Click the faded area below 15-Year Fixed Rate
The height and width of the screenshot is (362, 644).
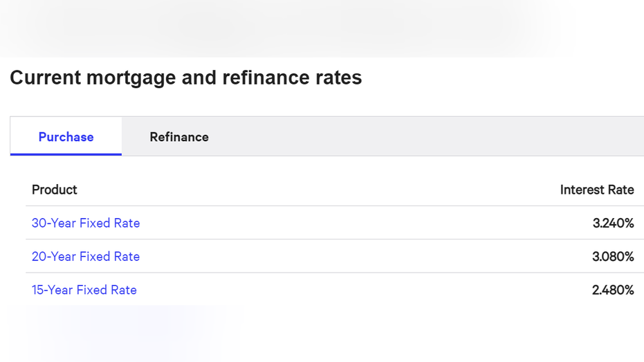tap(123, 333)
